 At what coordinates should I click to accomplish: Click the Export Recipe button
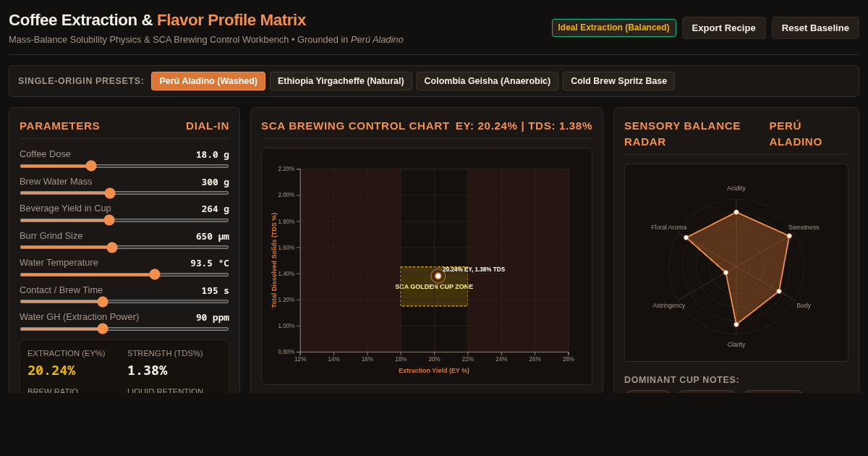pos(723,28)
